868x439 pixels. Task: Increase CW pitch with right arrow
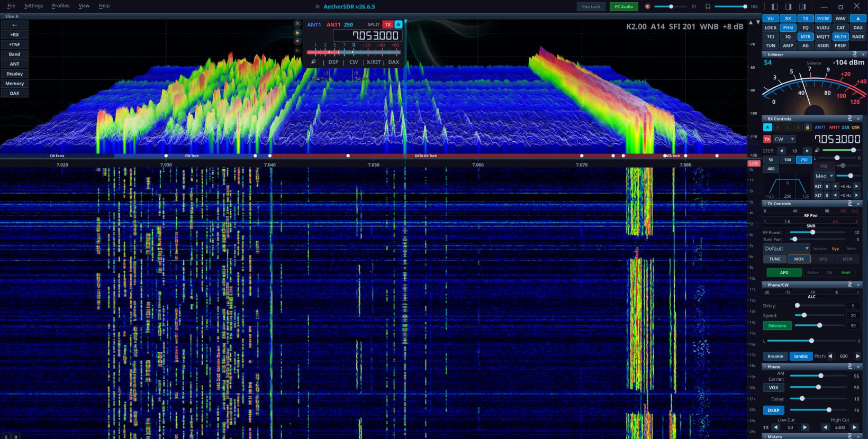(857, 356)
